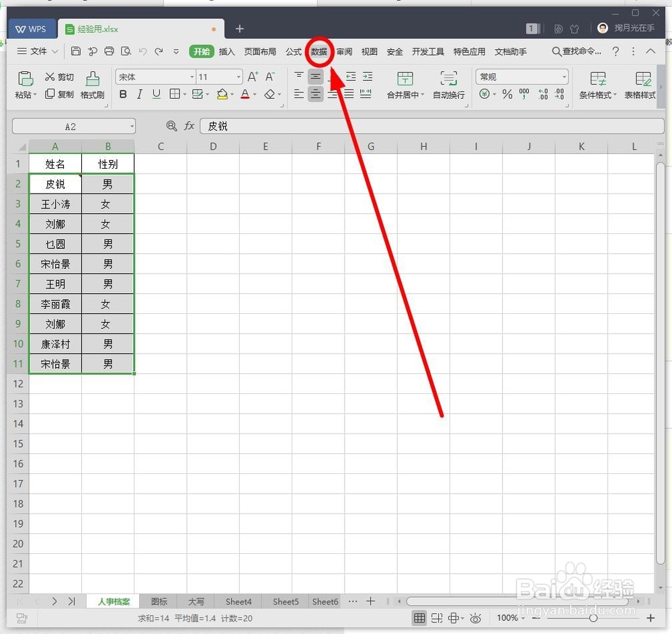Open the font name dropdown (宋体)

(192, 77)
